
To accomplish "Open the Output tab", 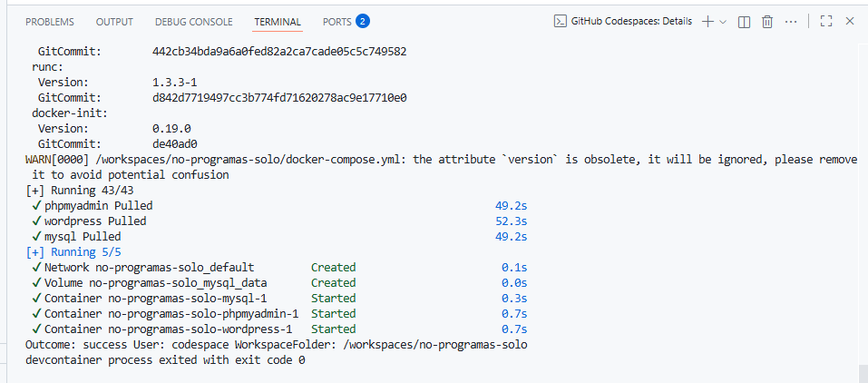I will 114,21.
